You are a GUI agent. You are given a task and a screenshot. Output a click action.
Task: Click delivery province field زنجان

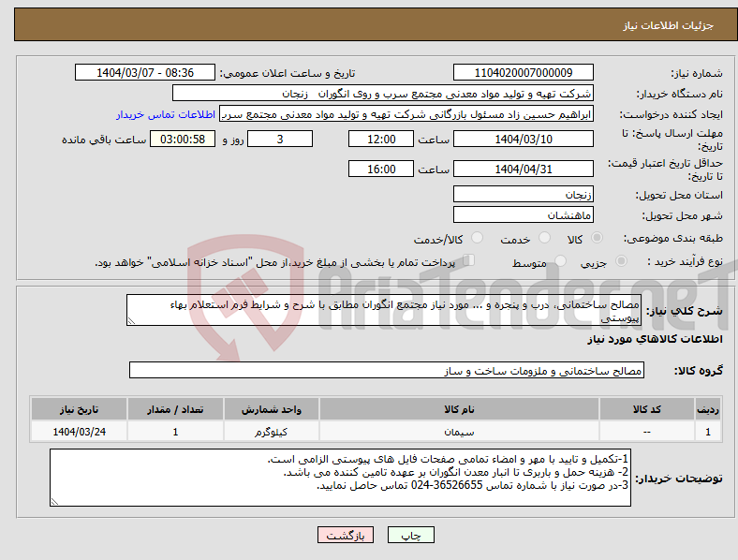coord(523,194)
